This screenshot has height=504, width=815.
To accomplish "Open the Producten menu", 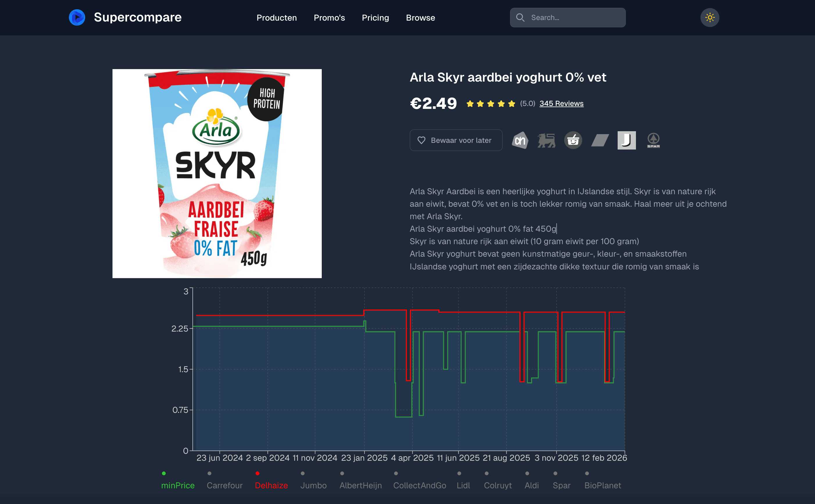I will 277,18.
